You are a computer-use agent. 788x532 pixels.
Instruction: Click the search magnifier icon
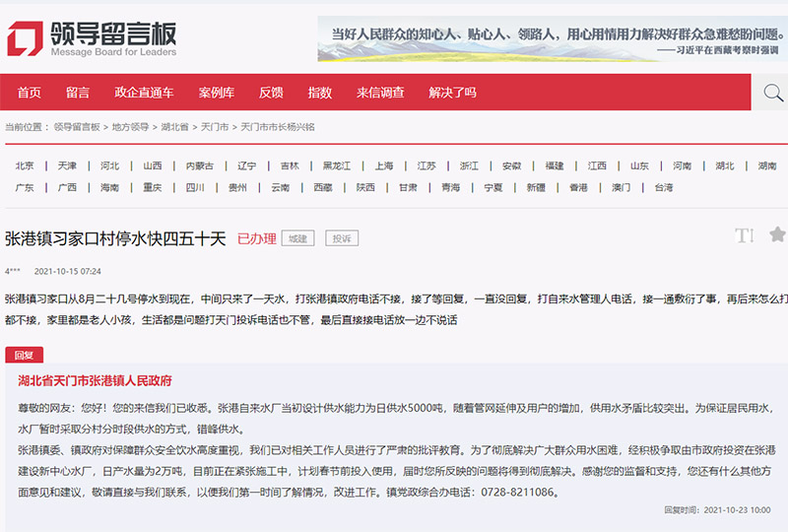[x=773, y=93]
